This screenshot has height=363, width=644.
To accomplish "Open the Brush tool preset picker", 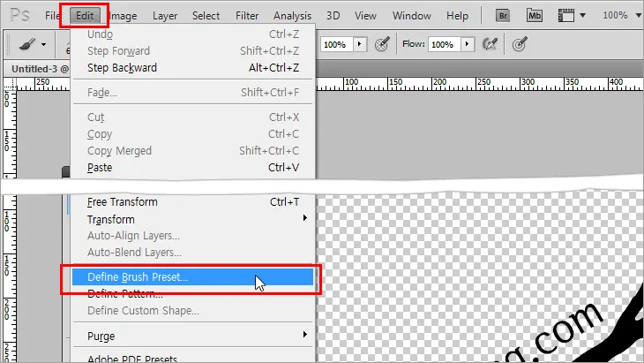I will click(37, 44).
